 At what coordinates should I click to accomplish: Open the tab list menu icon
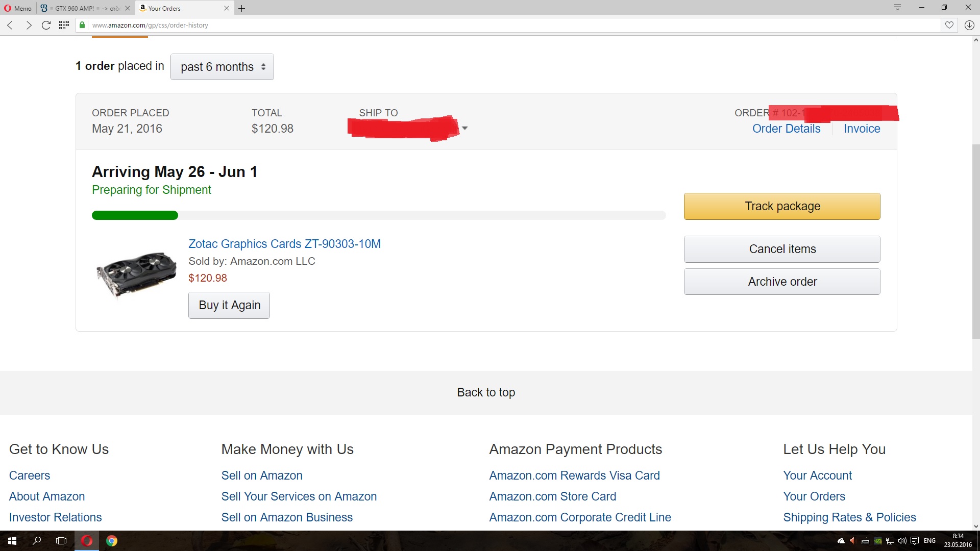[x=897, y=7]
